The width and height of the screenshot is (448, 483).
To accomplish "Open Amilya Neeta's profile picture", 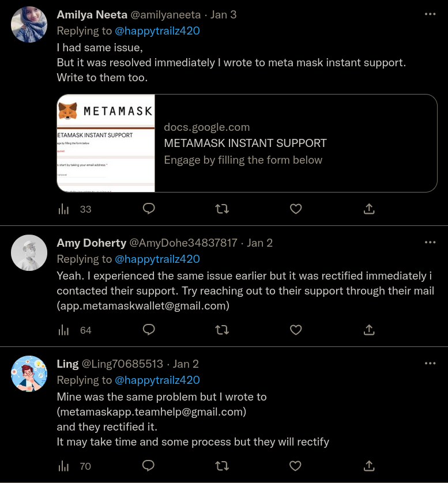I will pos(29,24).
